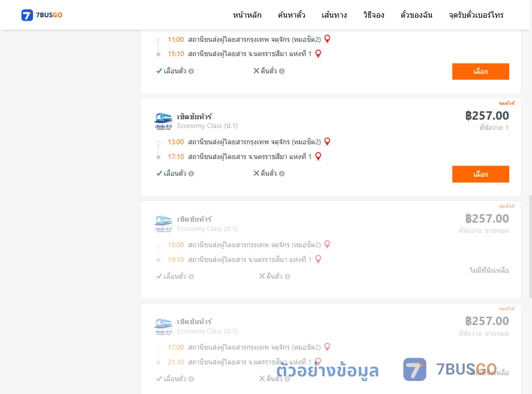Click the ฿257.00 price of 15:00 trip
This screenshot has width=532, height=394.
click(487, 219)
